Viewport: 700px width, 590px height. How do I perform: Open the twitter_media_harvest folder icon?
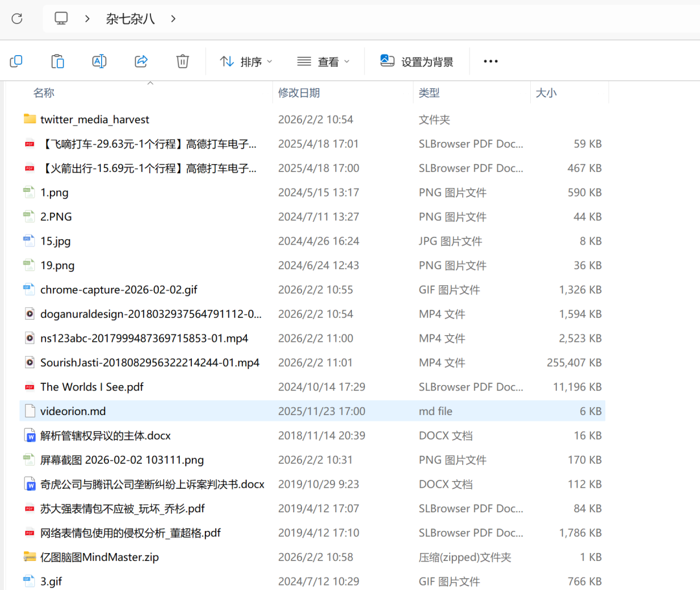[x=30, y=119]
